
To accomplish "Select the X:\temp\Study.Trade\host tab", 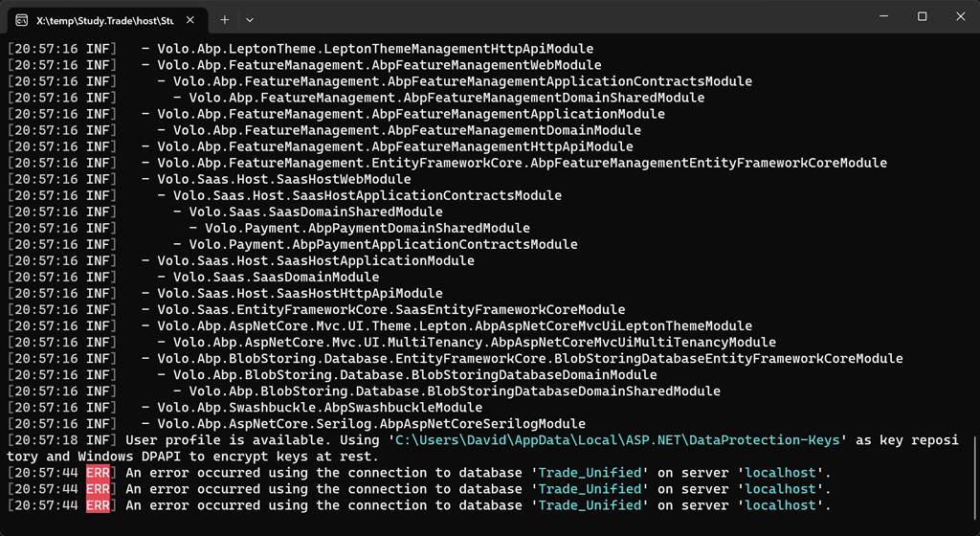I will 105,20.
